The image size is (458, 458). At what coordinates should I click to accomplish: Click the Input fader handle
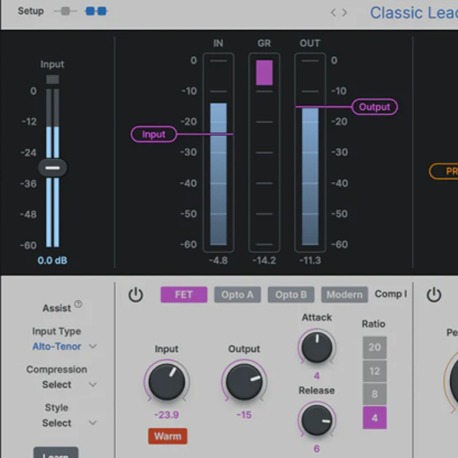click(52, 168)
